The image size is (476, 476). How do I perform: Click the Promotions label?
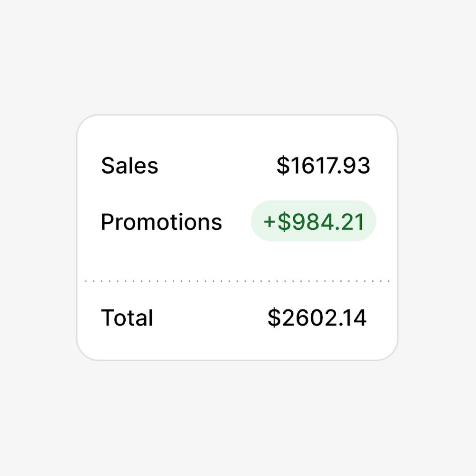[161, 222]
